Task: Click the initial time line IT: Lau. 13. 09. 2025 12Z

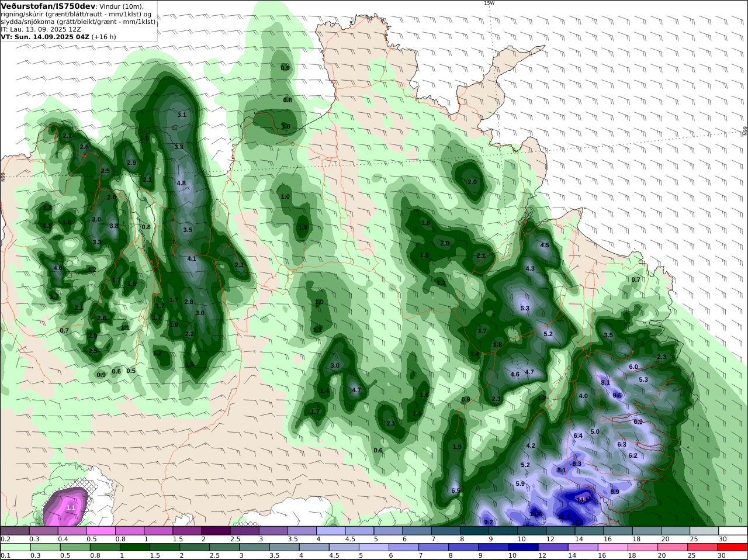Action: [x=41, y=29]
